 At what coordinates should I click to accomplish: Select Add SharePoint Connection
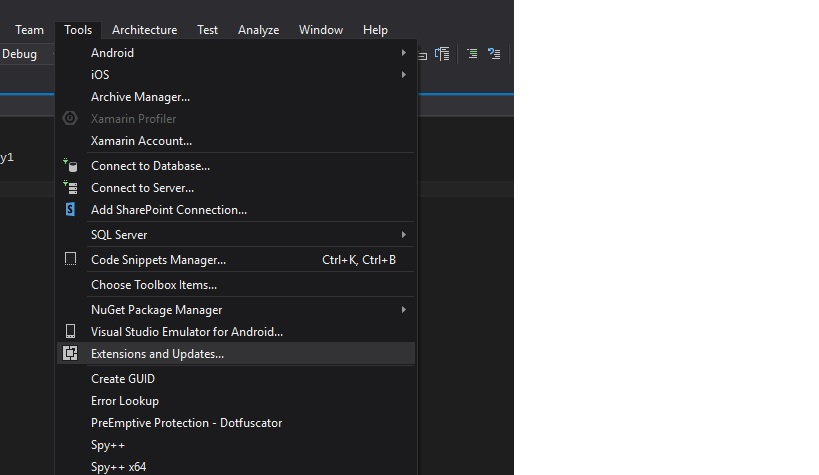pyautogui.click(x=236, y=210)
